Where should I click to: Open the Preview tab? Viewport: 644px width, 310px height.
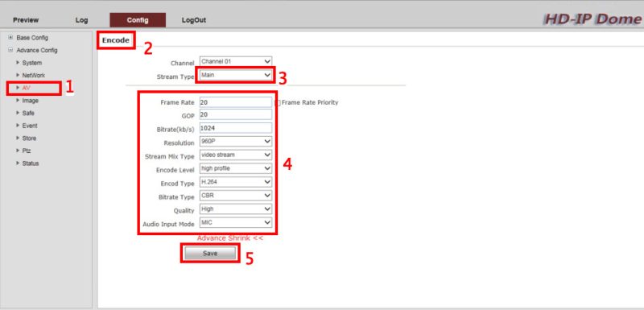tap(26, 20)
